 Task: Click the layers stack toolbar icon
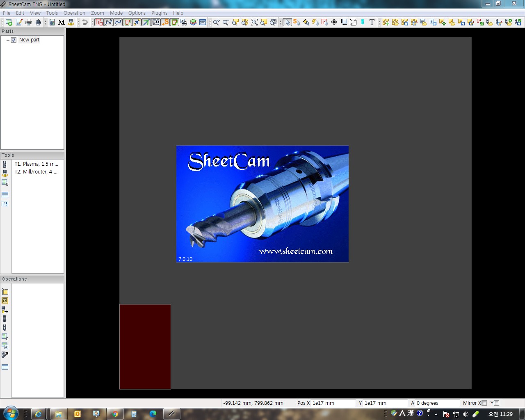click(x=193, y=22)
